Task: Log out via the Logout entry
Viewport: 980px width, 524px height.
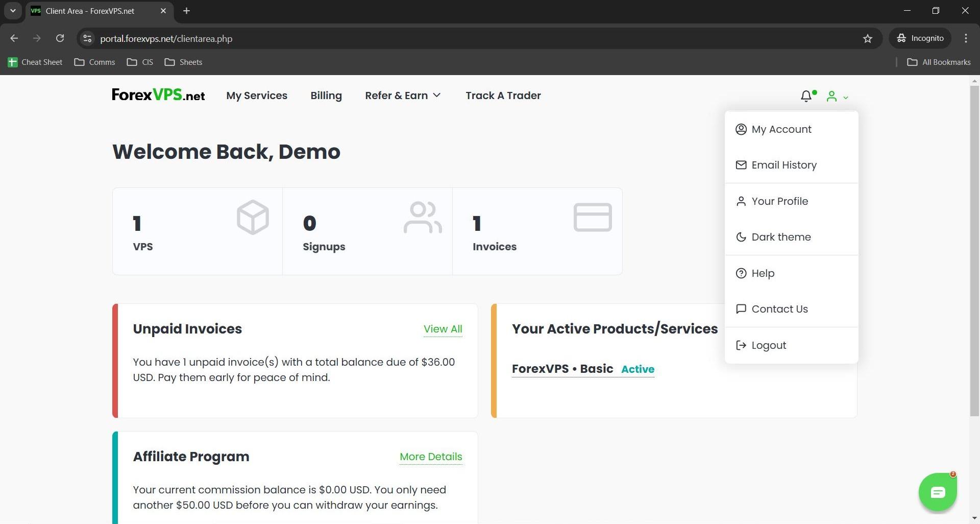Action: click(791, 345)
